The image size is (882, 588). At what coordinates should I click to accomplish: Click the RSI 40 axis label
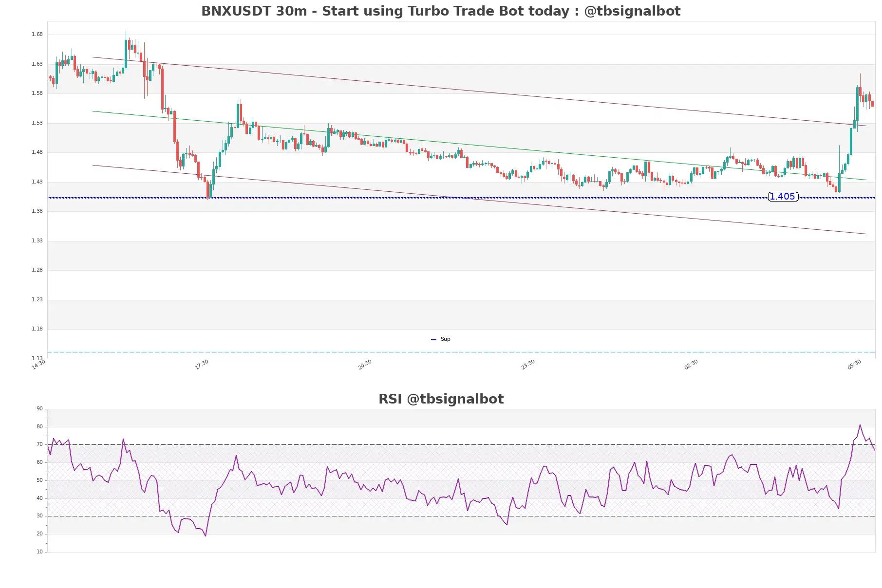(x=39, y=498)
